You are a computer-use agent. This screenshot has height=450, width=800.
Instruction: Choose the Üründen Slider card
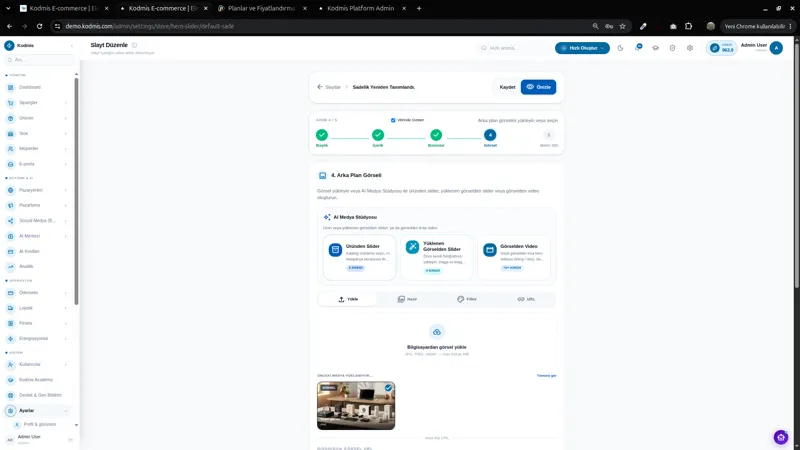359,257
